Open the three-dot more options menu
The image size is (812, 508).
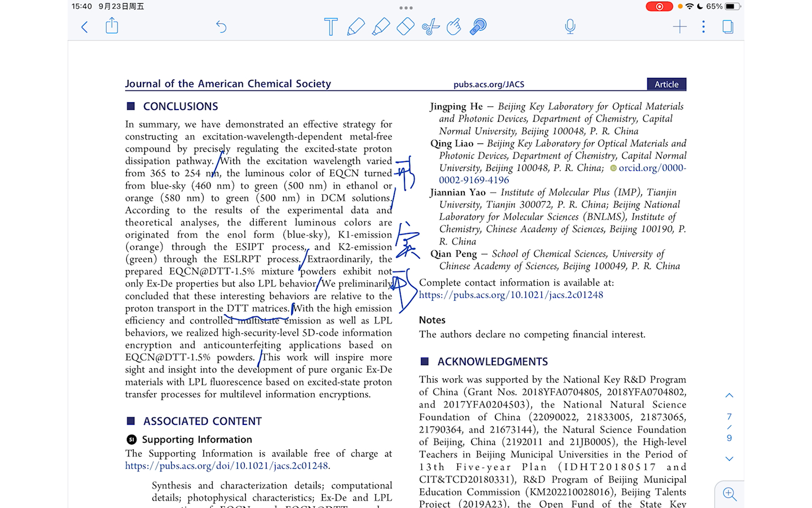[703, 26]
